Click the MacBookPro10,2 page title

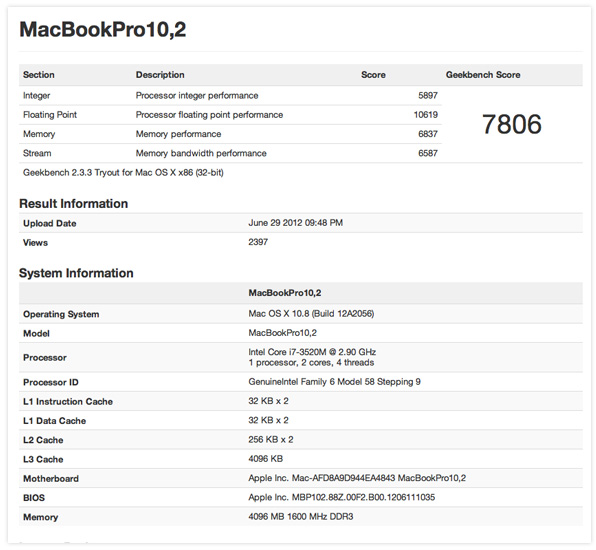[103, 30]
